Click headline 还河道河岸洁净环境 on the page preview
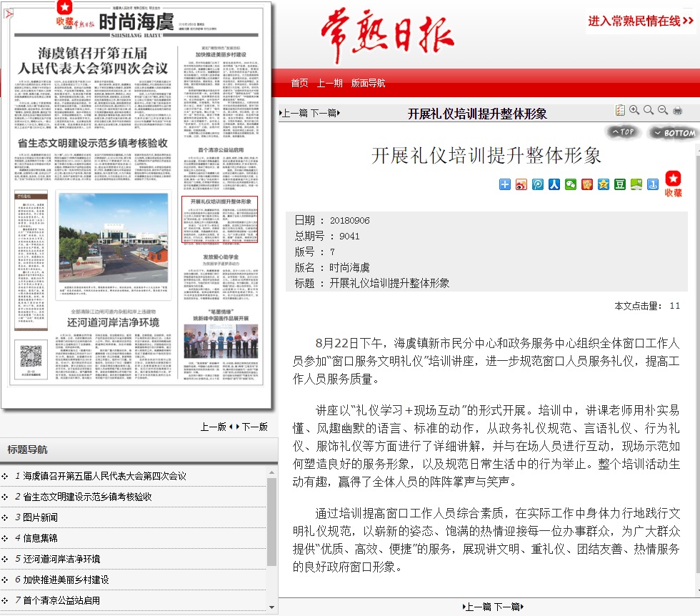700x616 pixels. click(113, 322)
